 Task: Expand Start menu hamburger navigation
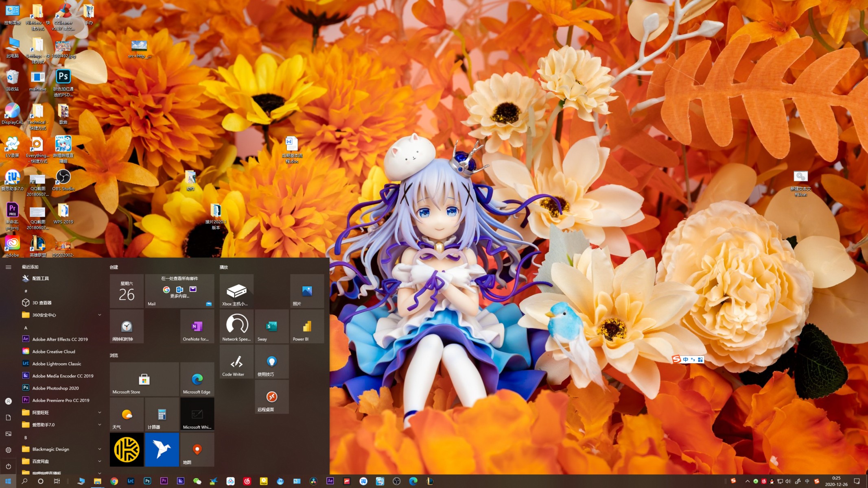tap(8, 267)
